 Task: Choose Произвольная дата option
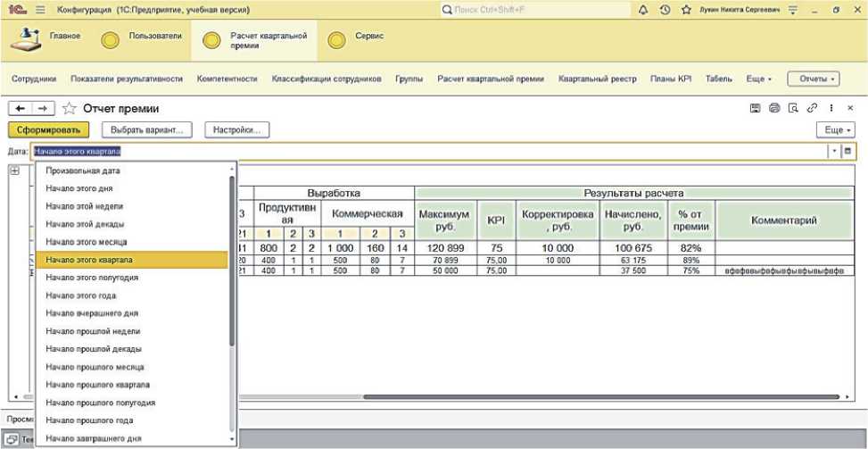coord(83,170)
